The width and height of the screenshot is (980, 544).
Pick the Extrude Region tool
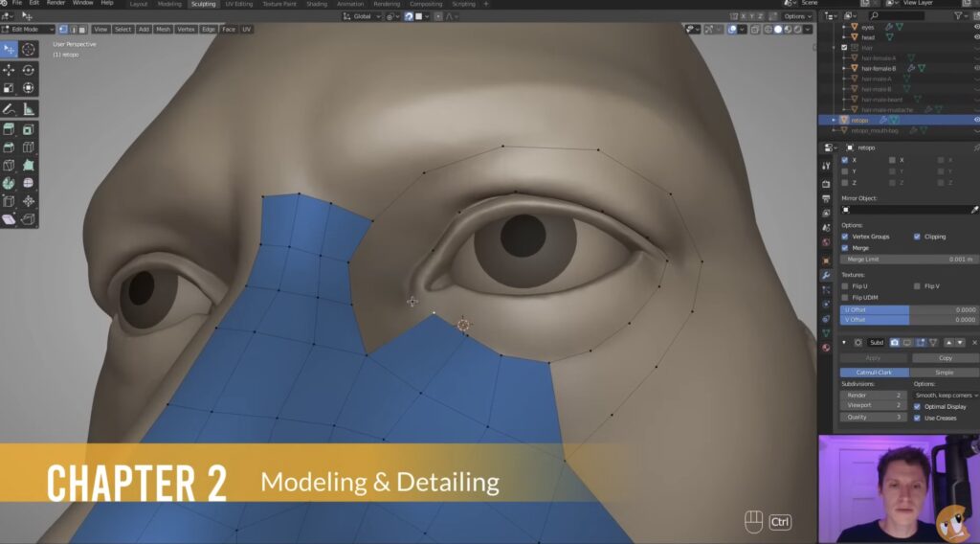(x=9, y=129)
